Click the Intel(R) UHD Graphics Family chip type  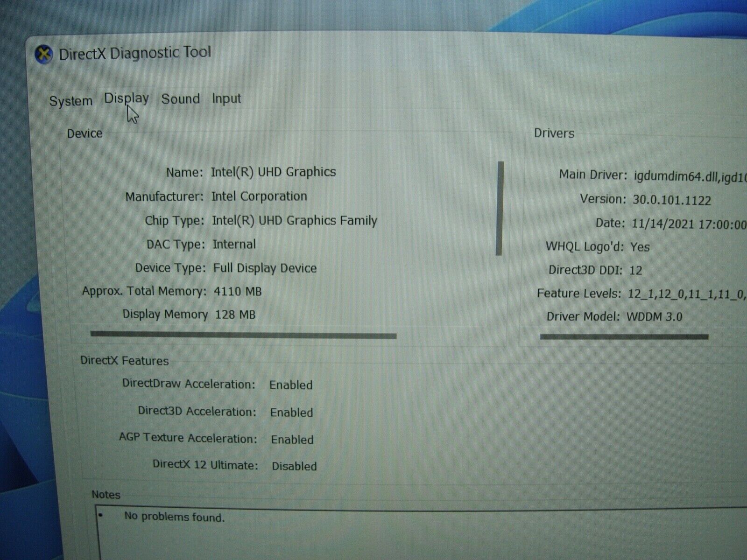coord(295,220)
